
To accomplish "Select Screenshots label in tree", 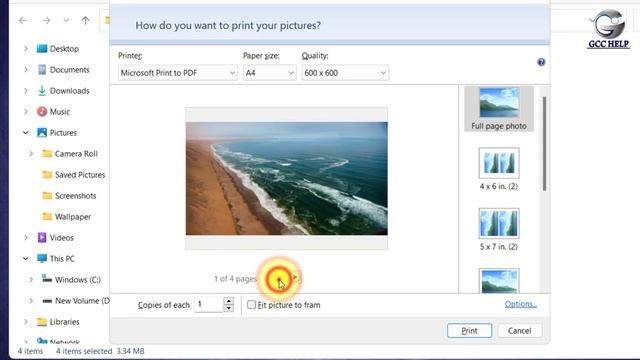I will pos(76,196).
